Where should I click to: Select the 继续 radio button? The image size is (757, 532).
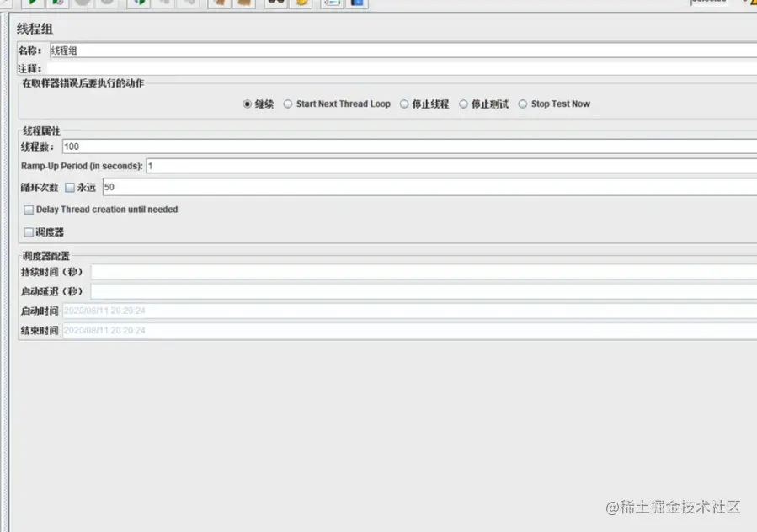(248, 104)
